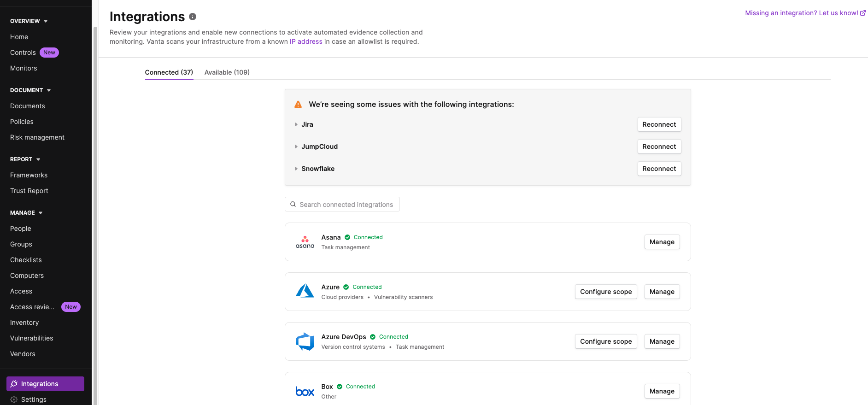
Task: Click the Azure logo icon
Action: [x=305, y=291]
